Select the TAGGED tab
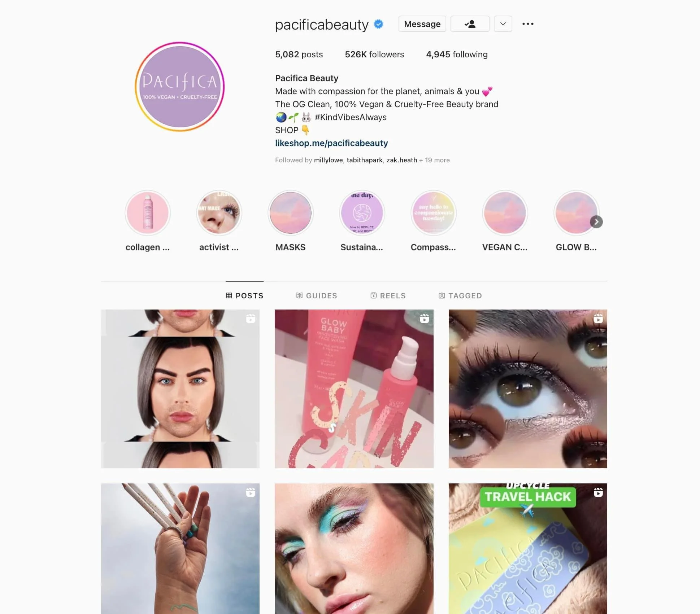Image resolution: width=700 pixels, height=614 pixels. (460, 296)
